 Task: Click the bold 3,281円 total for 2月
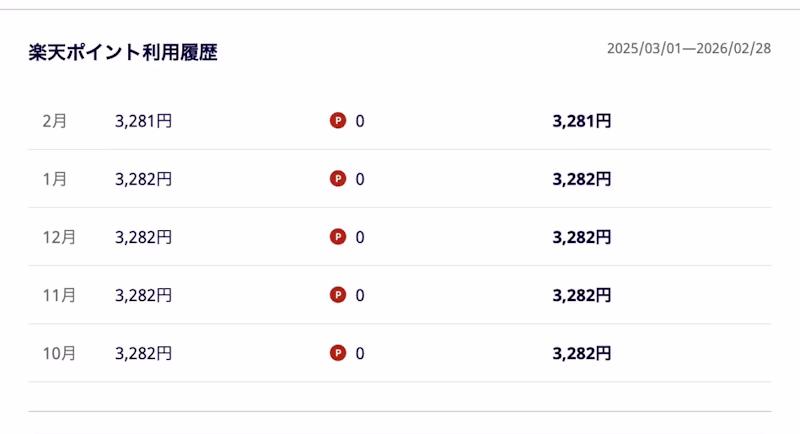(x=581, y=121)
